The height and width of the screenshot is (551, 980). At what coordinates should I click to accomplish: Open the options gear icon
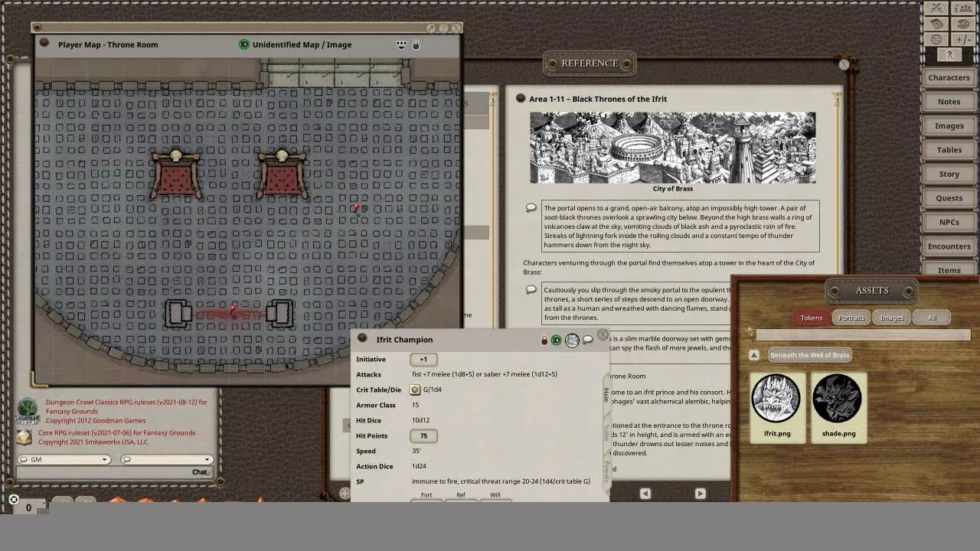tap(936, 39)
